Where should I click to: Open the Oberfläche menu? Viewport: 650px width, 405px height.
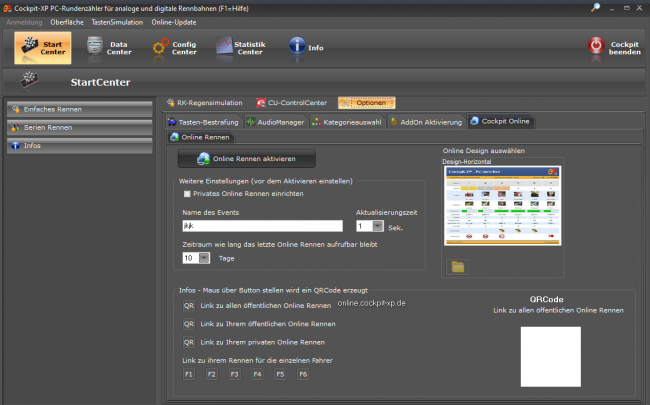coord(67,21)
